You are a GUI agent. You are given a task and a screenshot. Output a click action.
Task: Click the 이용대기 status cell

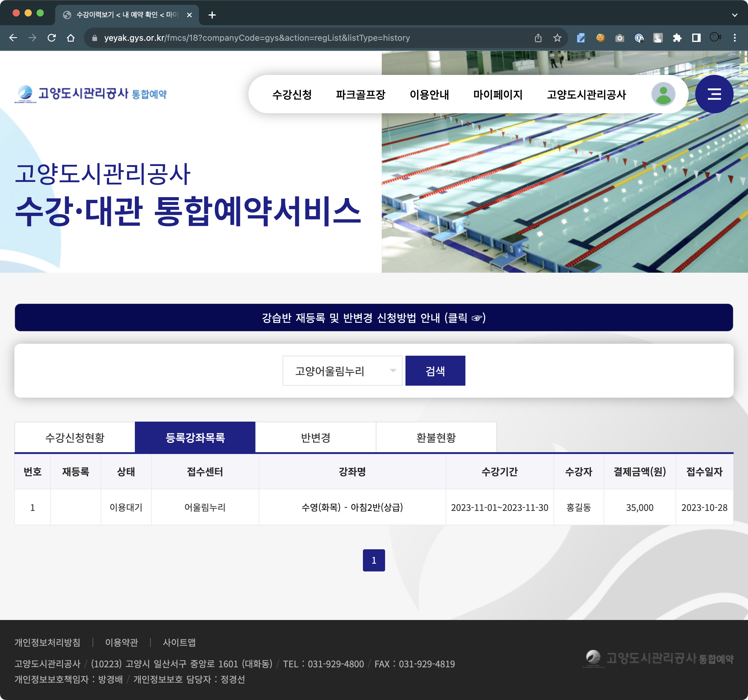tap(126, 507)
